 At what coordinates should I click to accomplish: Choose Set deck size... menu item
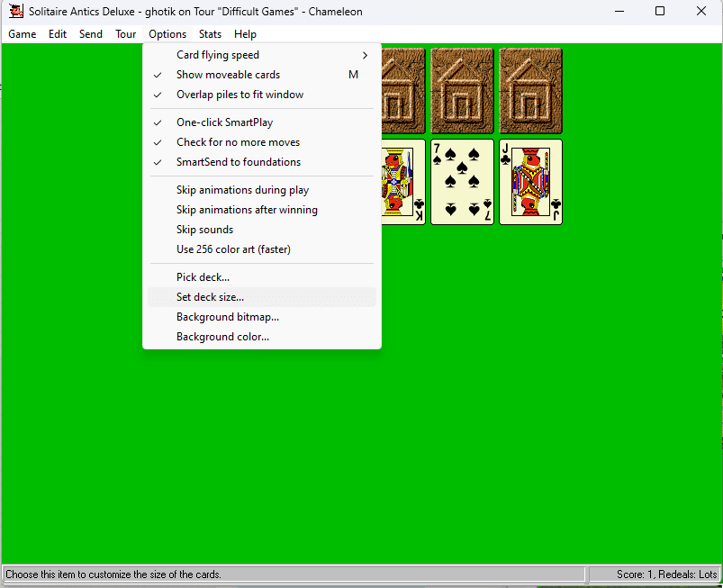(x=262, y=297)
